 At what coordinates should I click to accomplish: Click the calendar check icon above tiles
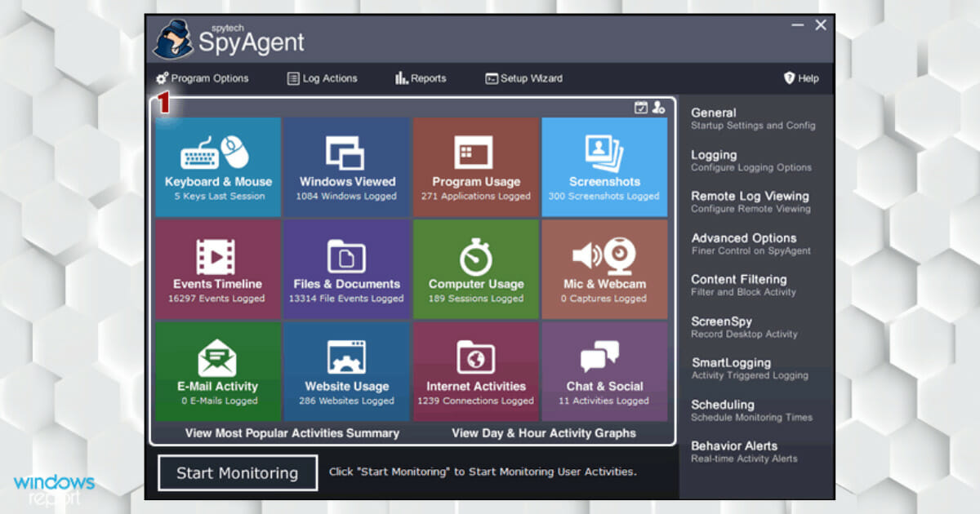tap(641, 107)
